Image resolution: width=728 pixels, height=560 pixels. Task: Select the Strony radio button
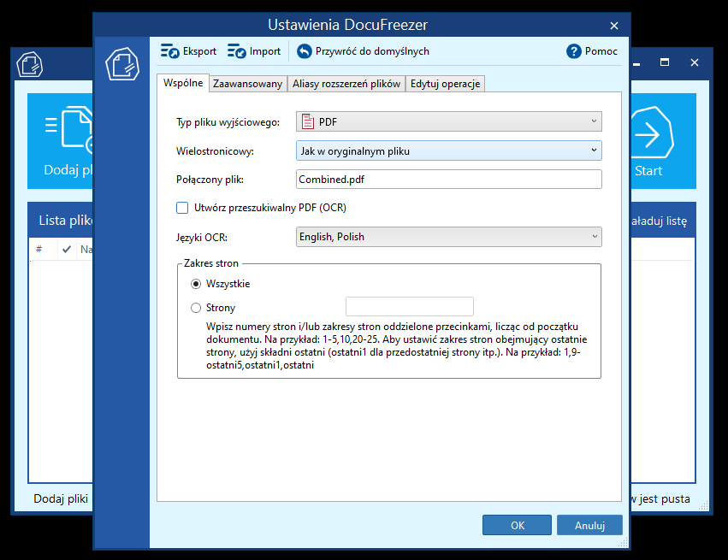coord(196,308)
